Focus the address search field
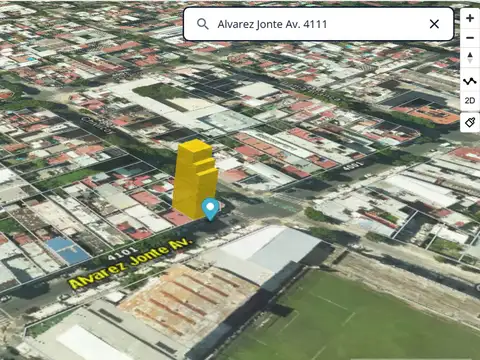The image size is (480, 360). [318, 24]
